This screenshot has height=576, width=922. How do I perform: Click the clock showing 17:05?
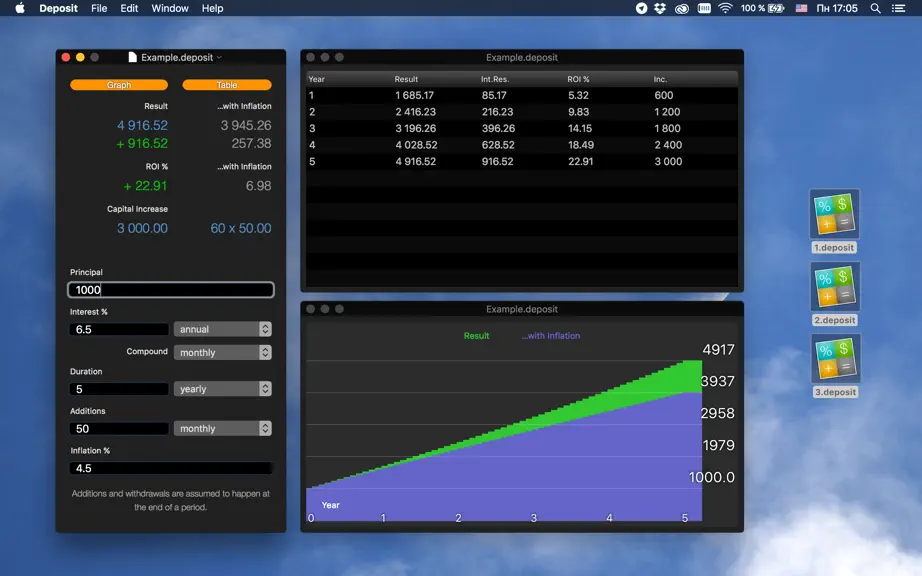[837, 8]
